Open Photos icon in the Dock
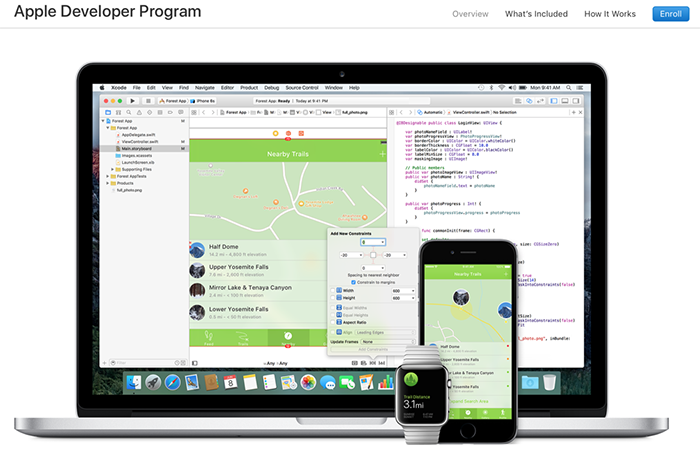Viewport: 700px width, 450px height. click(x=308, y=383)
